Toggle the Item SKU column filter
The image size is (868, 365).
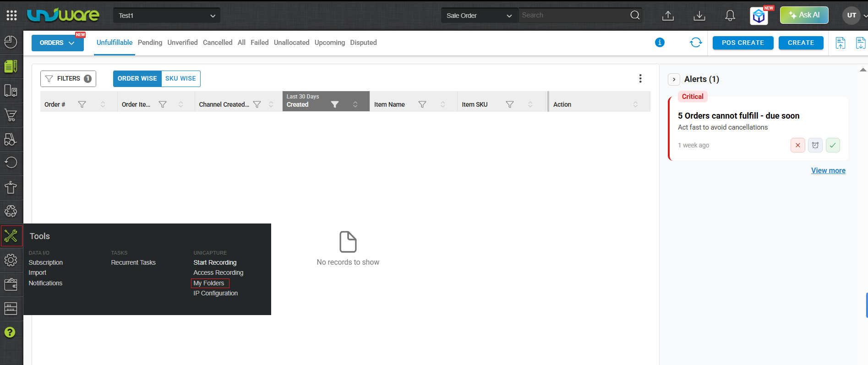tap(510, 104)
